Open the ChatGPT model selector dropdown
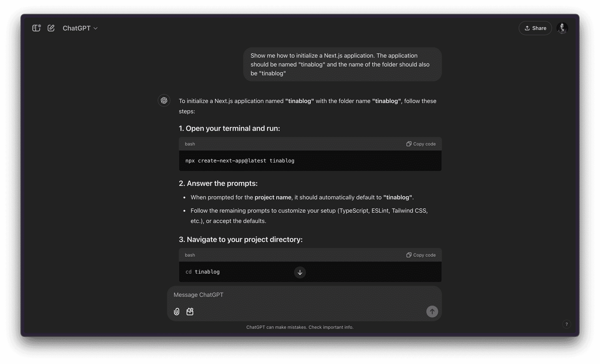Viewport: 600px width, 364px height. pos(80,28)
